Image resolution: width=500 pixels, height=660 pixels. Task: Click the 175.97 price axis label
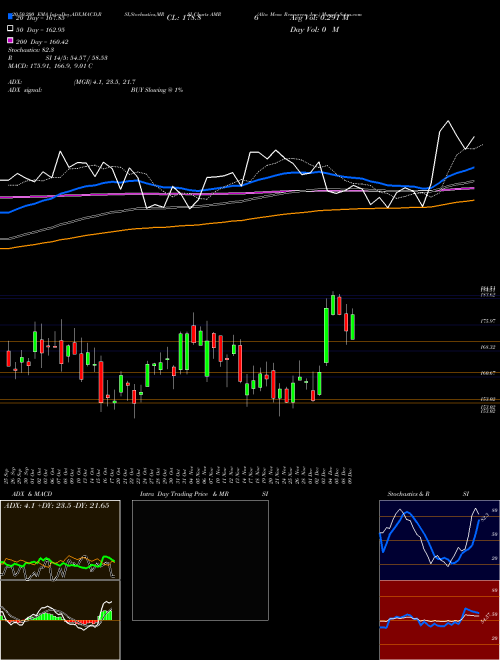click(488, 321)
